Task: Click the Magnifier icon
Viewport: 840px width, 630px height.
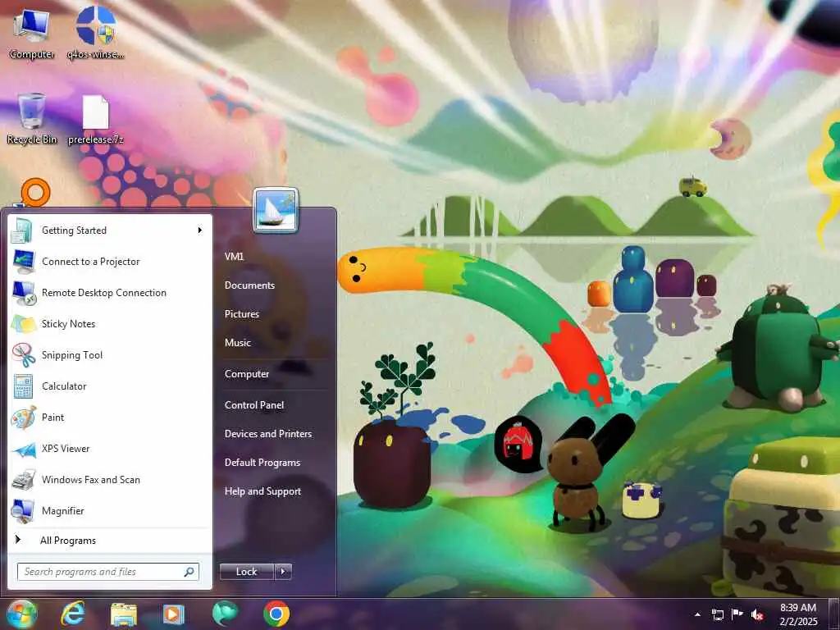Action: click(24, 511)
